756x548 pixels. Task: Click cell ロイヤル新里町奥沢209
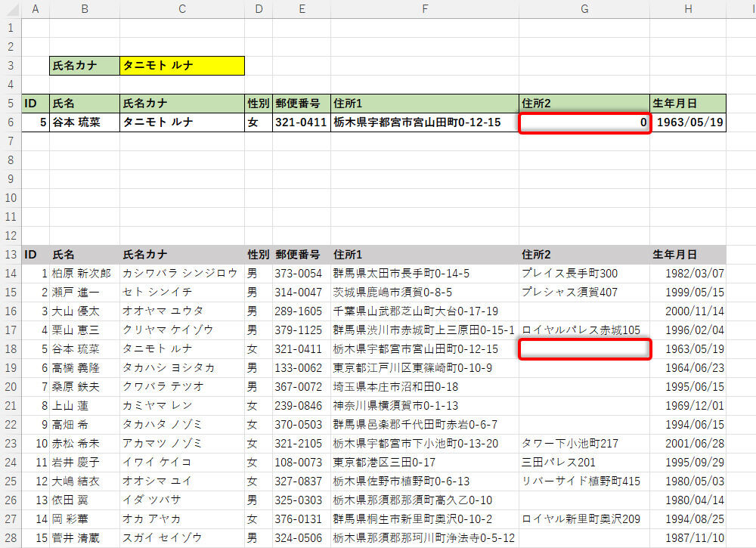584,519
